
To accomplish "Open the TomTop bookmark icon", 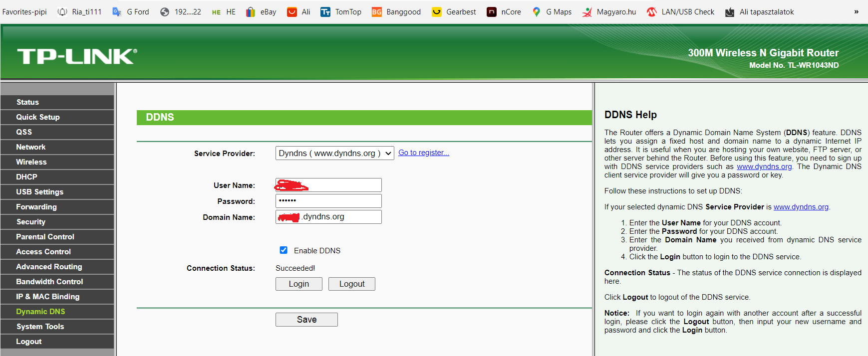I will click(x=325, y=12).
